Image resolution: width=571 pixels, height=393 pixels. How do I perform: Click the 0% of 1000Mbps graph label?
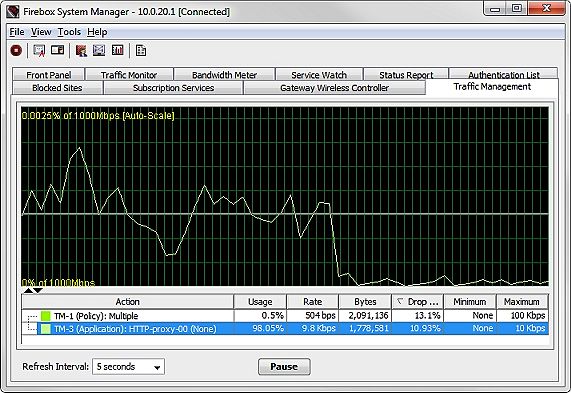[x=58, y=283]
